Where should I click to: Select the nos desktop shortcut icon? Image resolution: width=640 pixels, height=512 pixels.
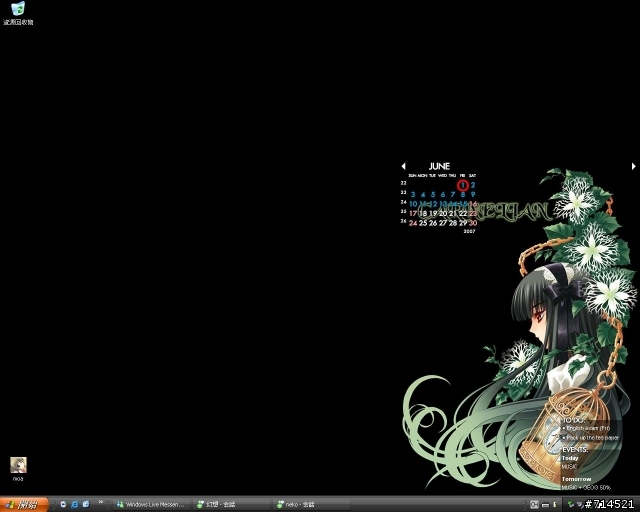[x=18, y=469]
